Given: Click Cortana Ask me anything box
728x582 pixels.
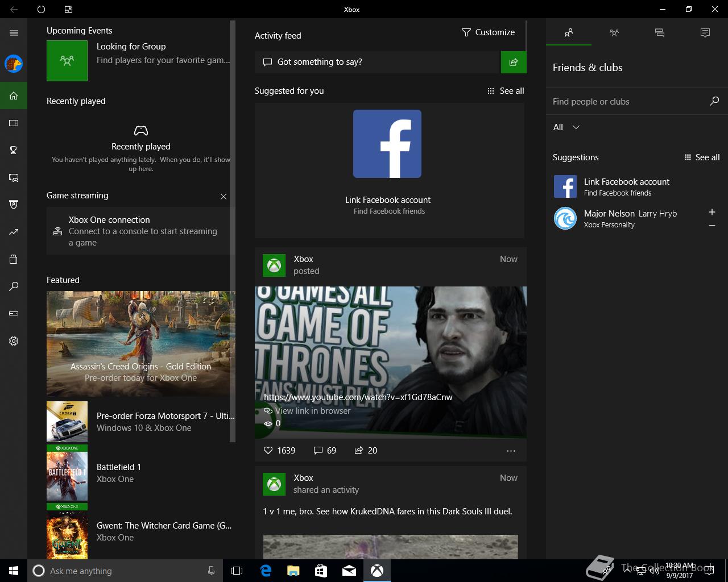Looking at the screenshot, I should 125,571.
